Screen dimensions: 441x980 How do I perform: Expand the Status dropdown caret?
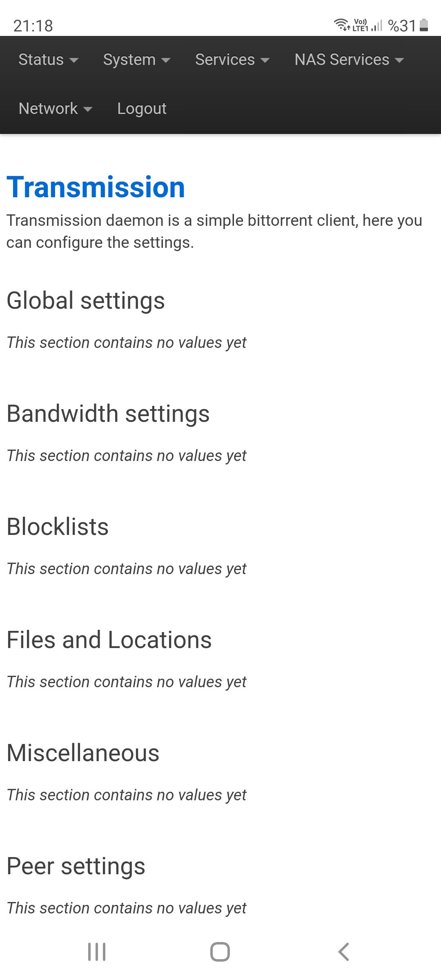[74, 60]
